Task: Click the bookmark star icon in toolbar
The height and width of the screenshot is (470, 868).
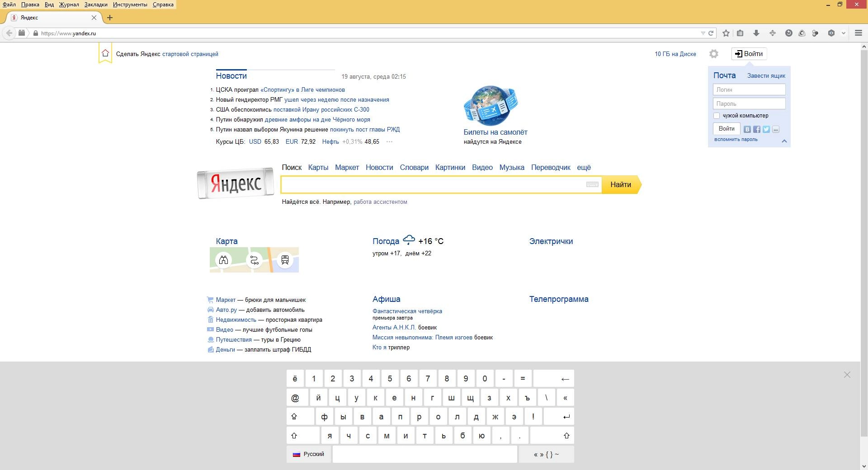Action: click(726, 33)
